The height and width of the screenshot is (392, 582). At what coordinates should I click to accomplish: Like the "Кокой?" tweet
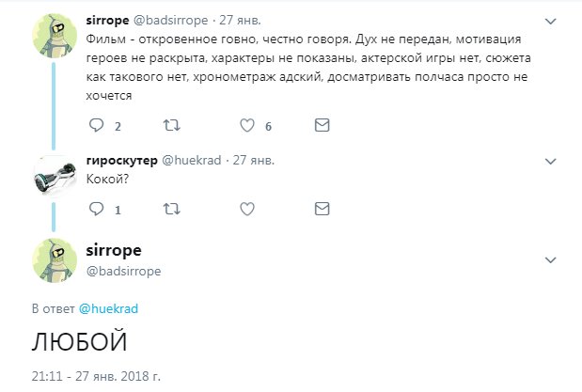[x=248, y=208]
